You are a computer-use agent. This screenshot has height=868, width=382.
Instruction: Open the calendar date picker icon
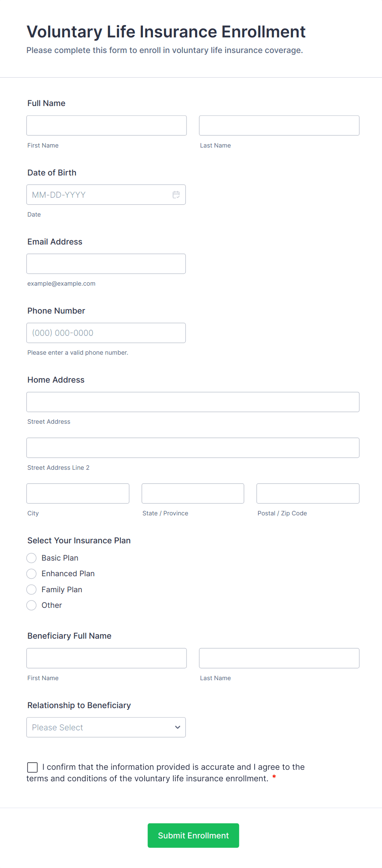coord(176,194)
